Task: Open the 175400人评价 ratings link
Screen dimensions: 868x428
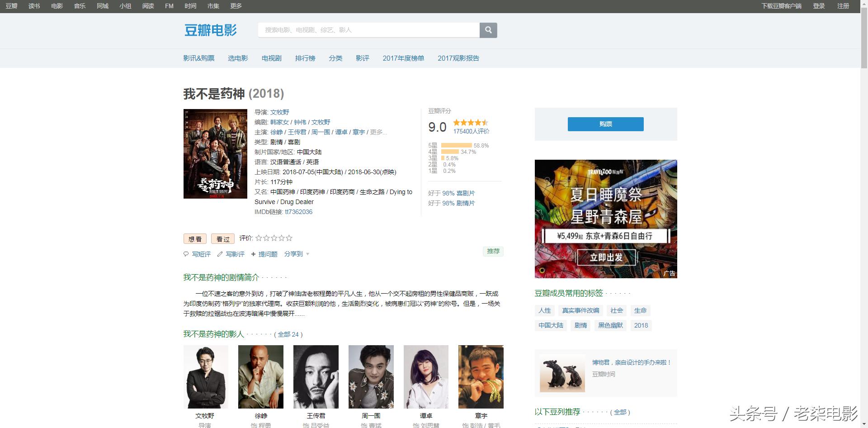Action: (x=472, y=132)
